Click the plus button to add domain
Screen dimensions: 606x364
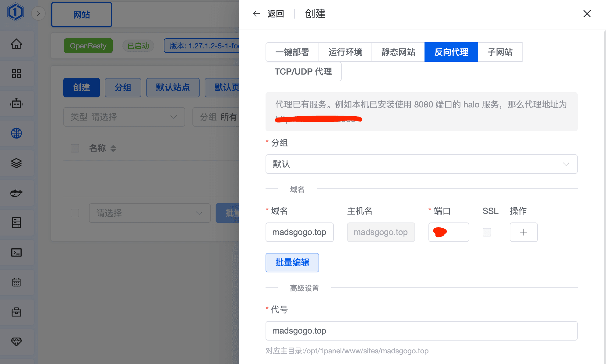tap(523, 232)
